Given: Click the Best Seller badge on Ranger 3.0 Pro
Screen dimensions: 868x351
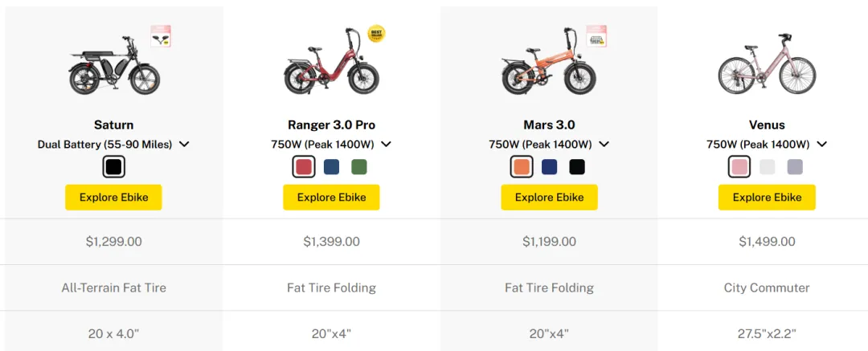Looking at the screenshot, I should pyautogui.click(x=376, y=34).
